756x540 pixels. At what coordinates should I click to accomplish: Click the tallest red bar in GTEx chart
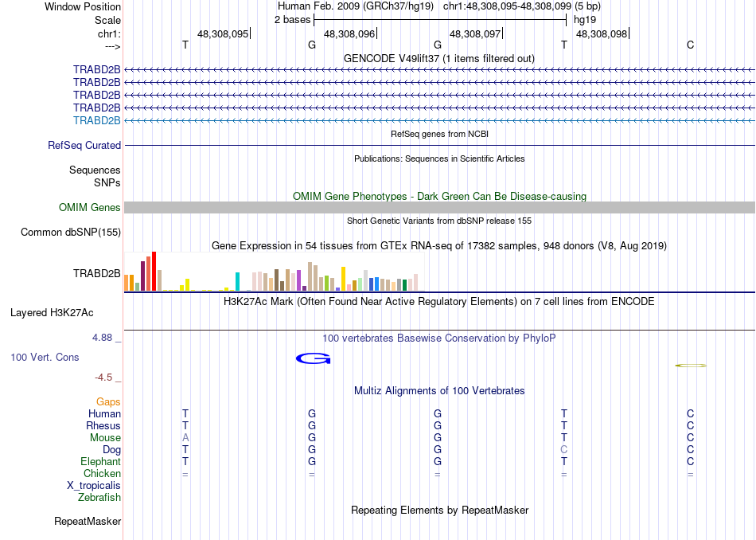(x=154, y=272)
